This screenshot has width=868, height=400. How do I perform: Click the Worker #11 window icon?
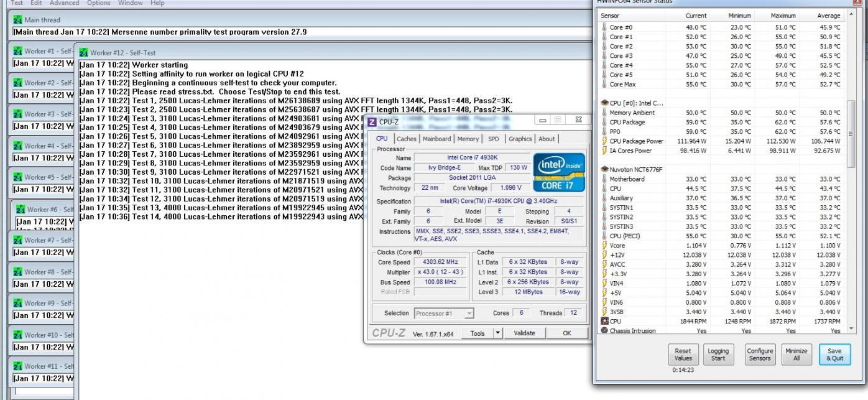[x=18, y=366]
